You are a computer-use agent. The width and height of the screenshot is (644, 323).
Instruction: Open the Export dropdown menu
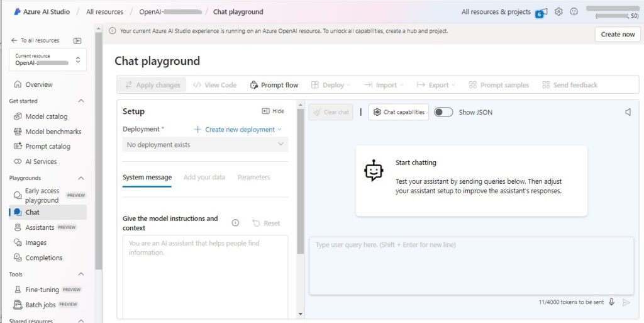436,85
